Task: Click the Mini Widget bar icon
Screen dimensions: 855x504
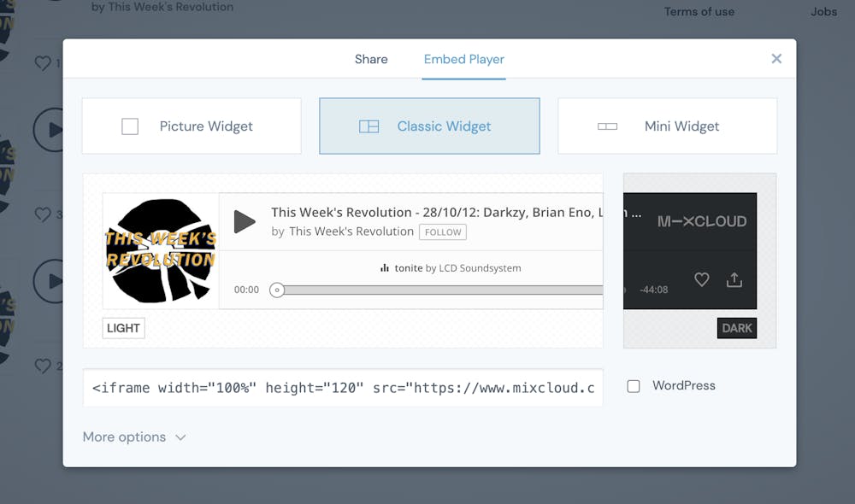Action: pyautogui.click(x=607, y=126)
